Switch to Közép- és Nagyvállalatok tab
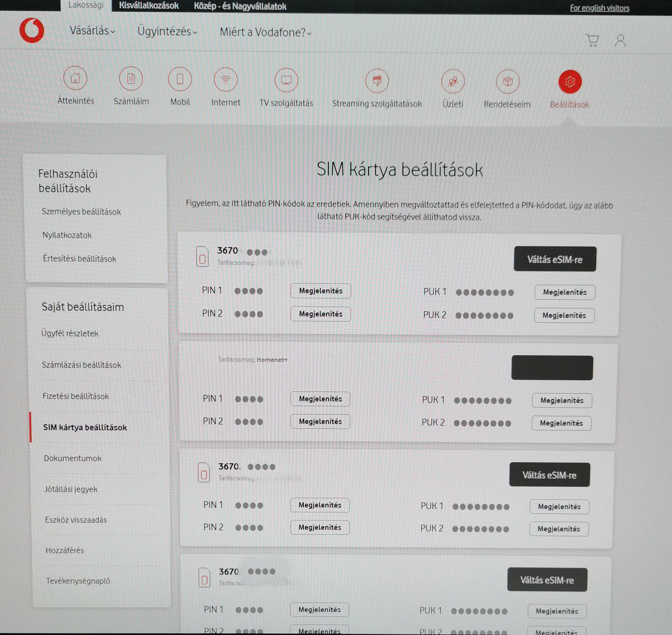This screenshot has width=672, height=635. (x=240, y=6)
